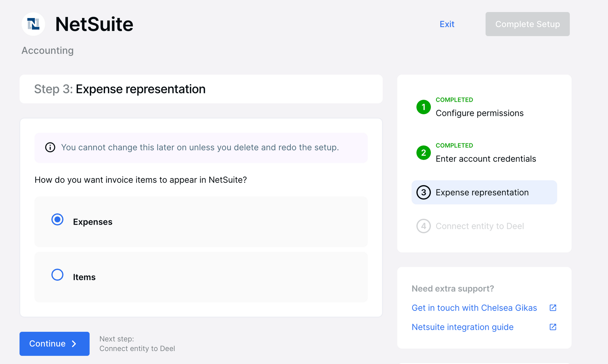Open Get in touch with Chelsea Gikas link
Image resolution: width=608 pixels, height=364 pixels.
[474, 308]
